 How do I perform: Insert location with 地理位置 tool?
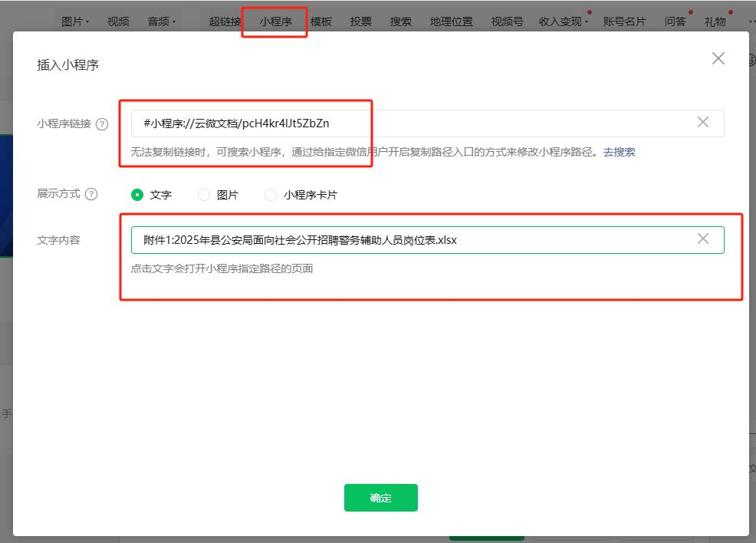(451, 21)
